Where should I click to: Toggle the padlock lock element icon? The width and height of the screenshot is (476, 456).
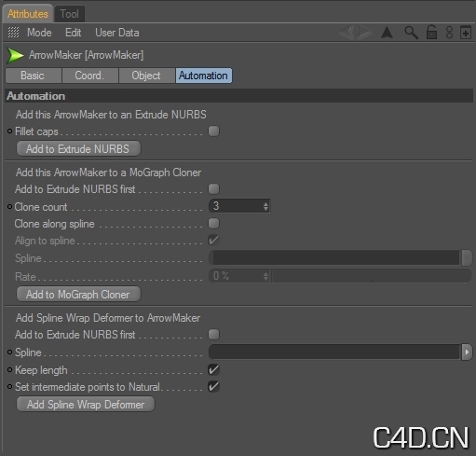431,33
